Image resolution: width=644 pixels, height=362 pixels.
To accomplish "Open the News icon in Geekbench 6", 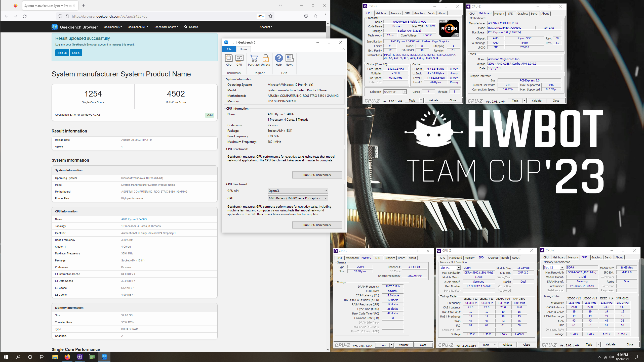I will coord(289,60).
